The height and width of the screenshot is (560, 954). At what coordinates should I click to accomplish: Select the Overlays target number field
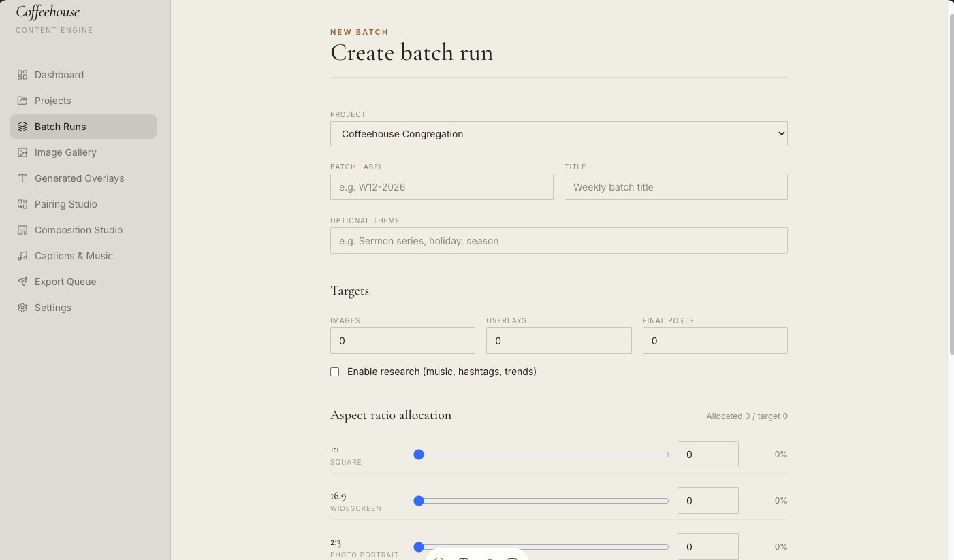tap(558, 341)
